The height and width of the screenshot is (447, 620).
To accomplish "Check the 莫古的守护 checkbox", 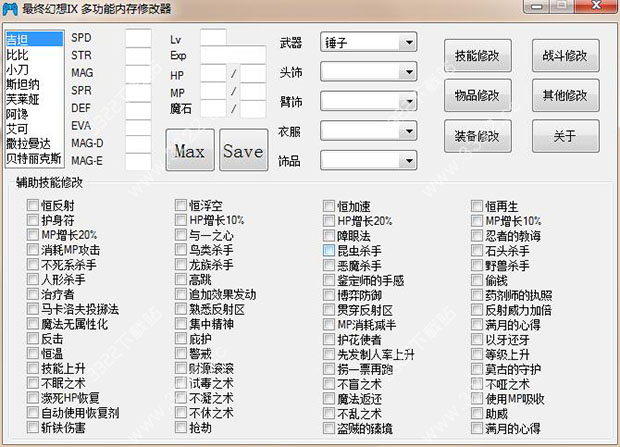I will click(x=477, y=369).
